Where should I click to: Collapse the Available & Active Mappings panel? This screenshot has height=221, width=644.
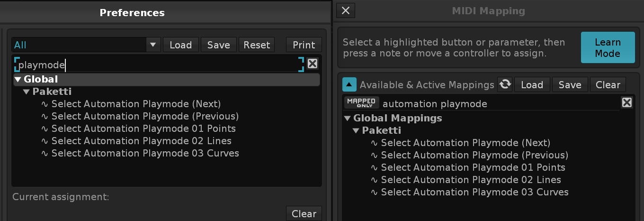(349, 85)
